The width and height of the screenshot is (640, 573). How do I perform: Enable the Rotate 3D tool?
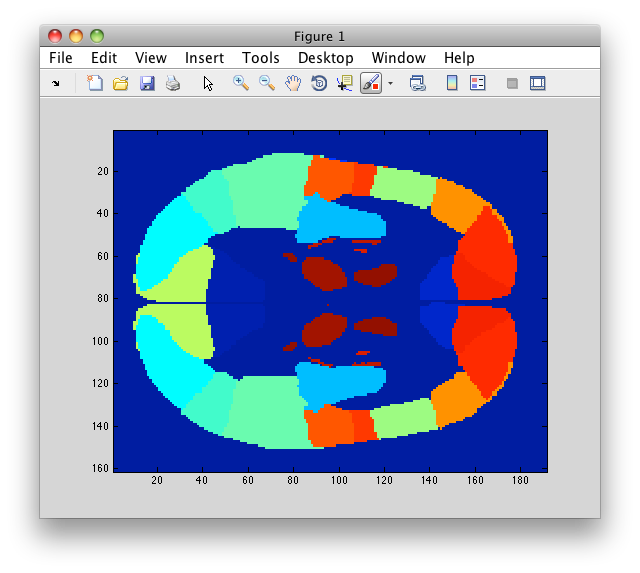point(319,83)
